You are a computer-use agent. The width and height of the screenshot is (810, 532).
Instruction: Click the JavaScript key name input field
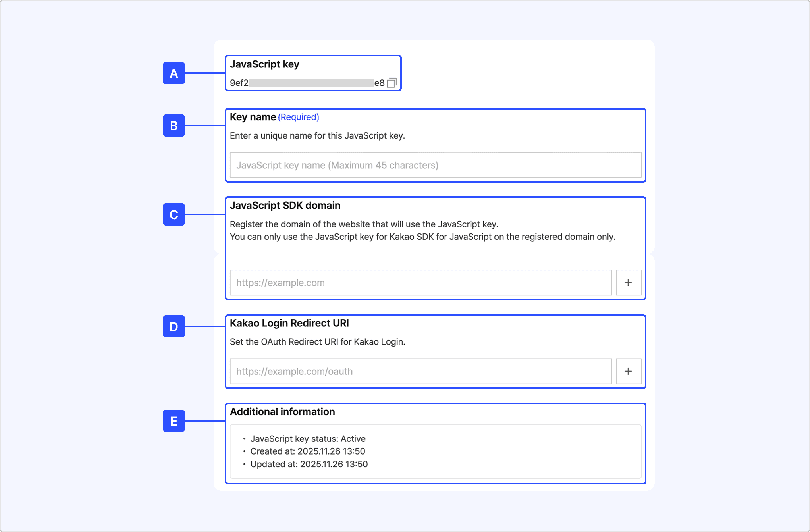[x=435, y=165]
